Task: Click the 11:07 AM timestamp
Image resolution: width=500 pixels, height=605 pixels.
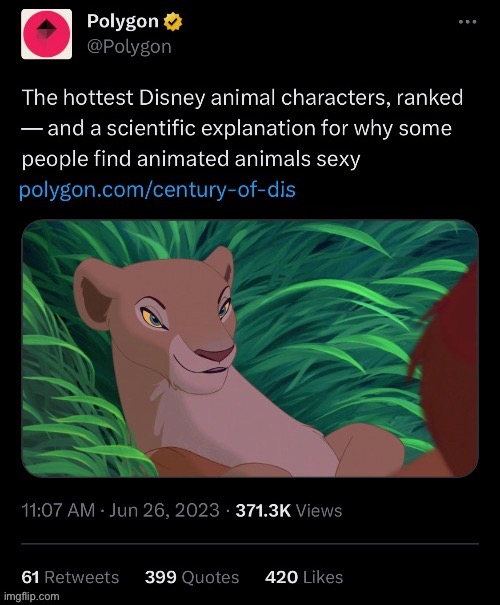Action: pos(58,510)
